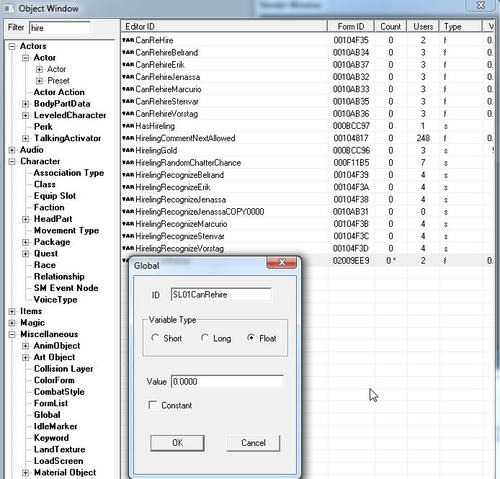
Task: Click Form ID cell 02009EE9
Action: pos(351,261)
